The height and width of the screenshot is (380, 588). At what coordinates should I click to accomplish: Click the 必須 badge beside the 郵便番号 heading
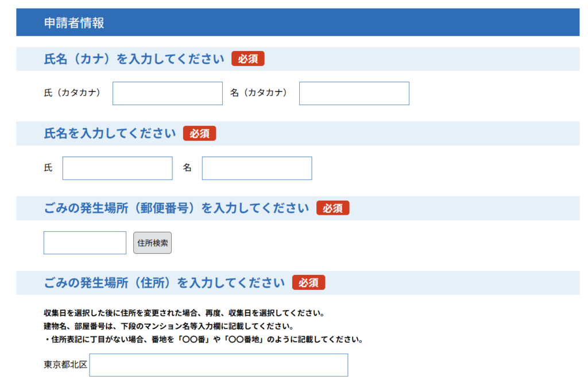coord(332,208)
